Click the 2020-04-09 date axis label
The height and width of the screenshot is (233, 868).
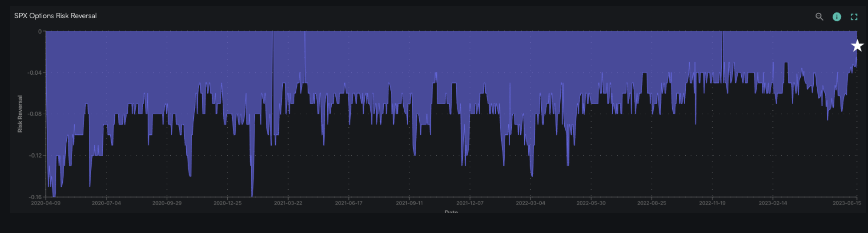45,203
